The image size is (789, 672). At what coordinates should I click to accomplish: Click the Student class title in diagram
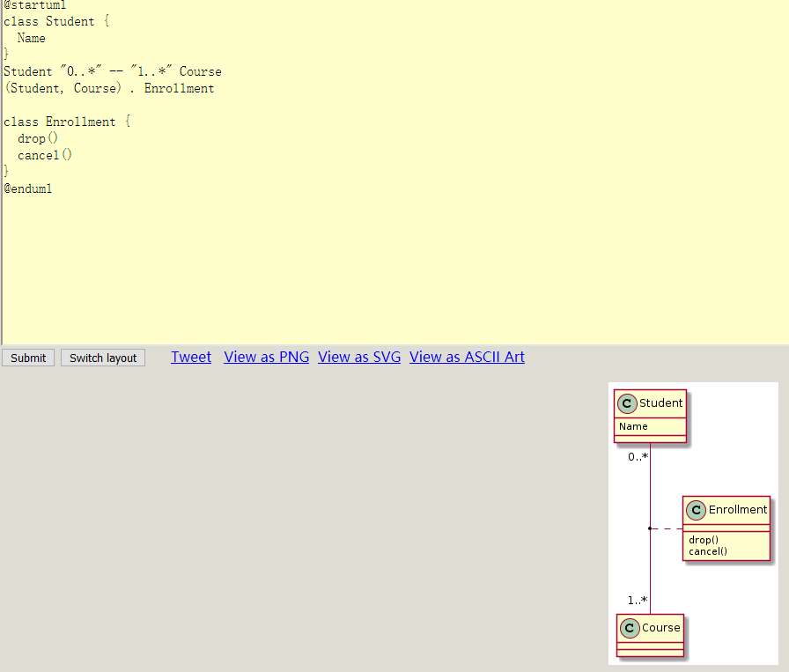click(660, 403)
